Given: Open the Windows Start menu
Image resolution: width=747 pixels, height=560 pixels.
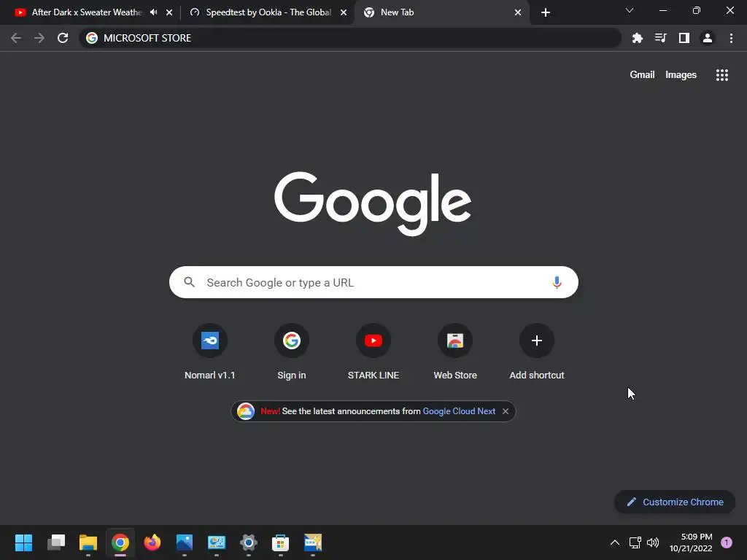Looking at the screenshot, I should pyautogui.click(x=24, y=542).
